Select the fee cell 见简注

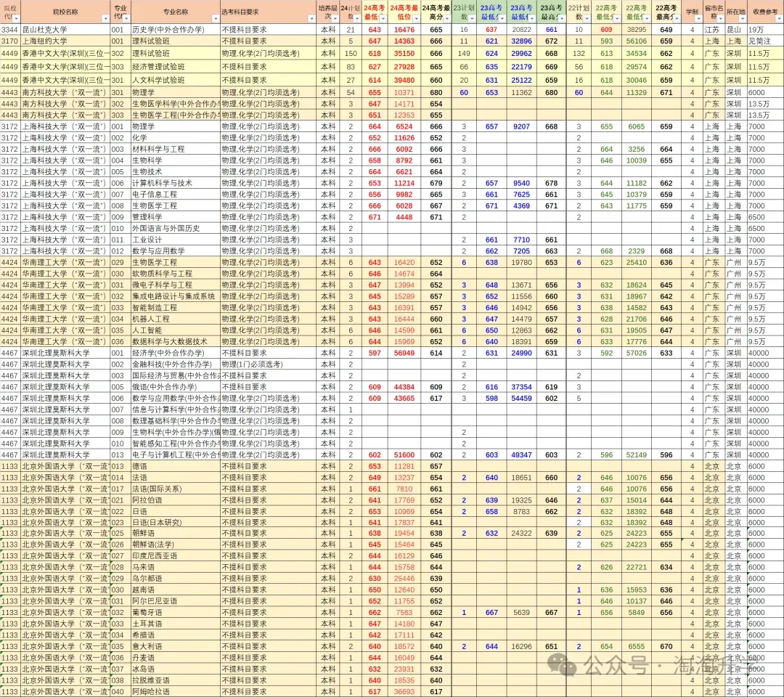click(x=765, y=41)
